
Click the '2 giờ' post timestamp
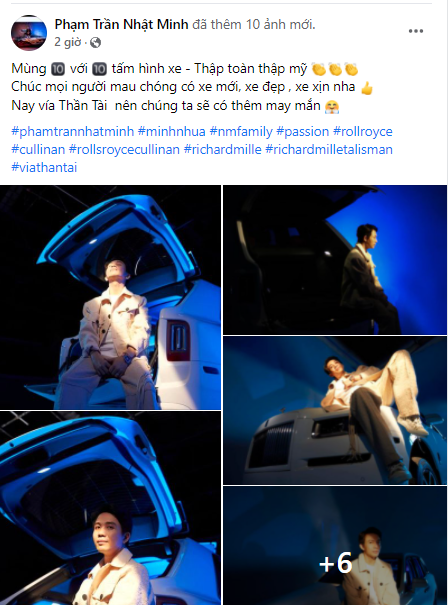point(68,42)
